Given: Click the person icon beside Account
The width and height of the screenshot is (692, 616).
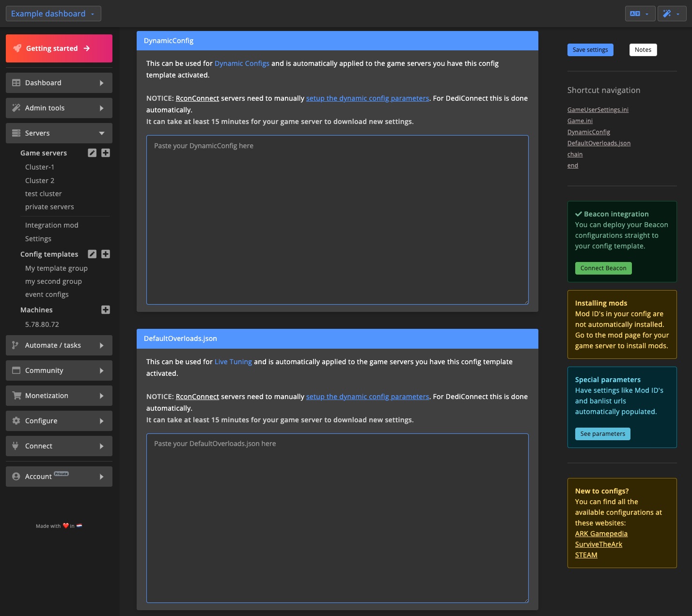Looking at the screenshot, I should click(x=16, y=476).
